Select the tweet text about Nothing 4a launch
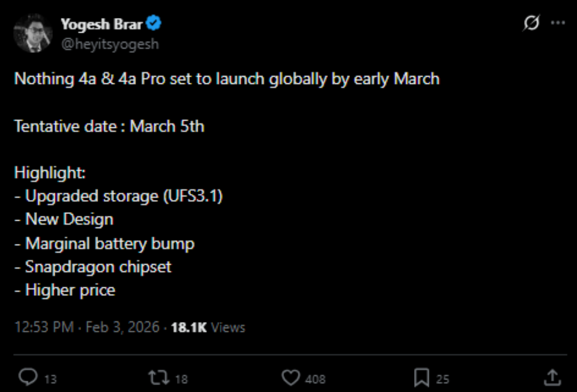577x392 pixels. pyautogui.click(x=225, y=79)
